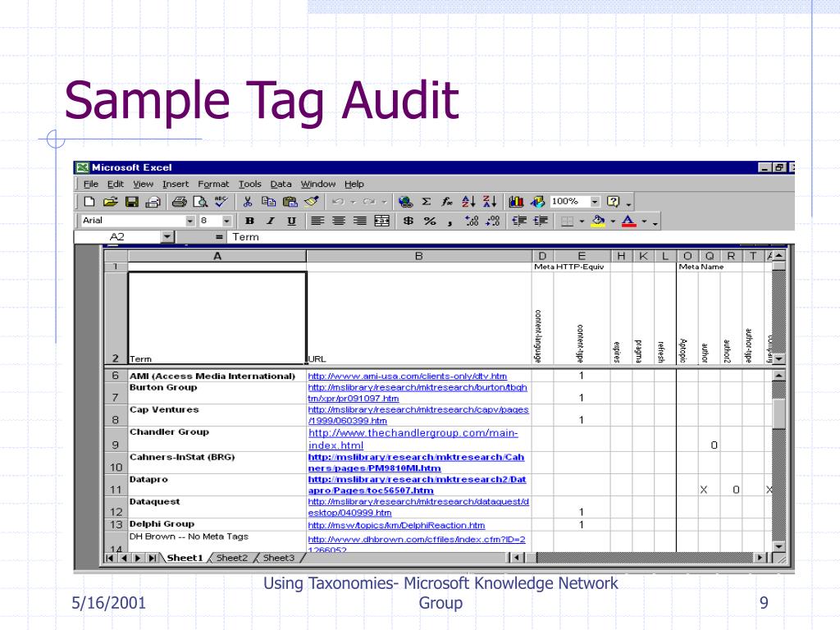Apply the yellow Fill Color bucket
This screenshot has width=840, height=630.
point(598,221)
